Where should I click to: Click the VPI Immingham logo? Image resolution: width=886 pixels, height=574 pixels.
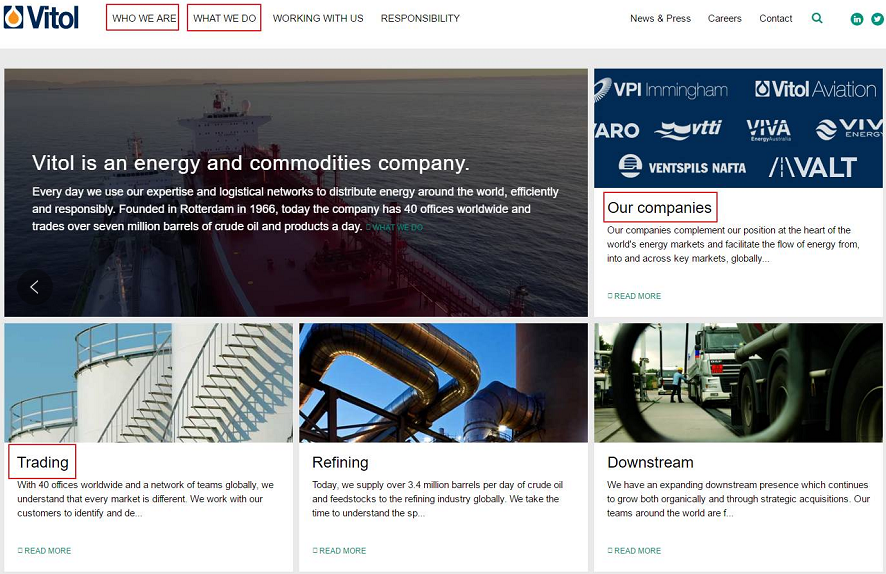pyautogui.click(x=661, y=89)
